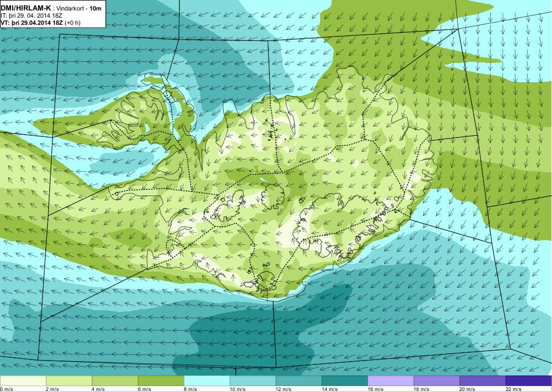This screenshot has height=392, width=552.
Task: Click the '2 m/s' legend label
Action: point(52,389)
